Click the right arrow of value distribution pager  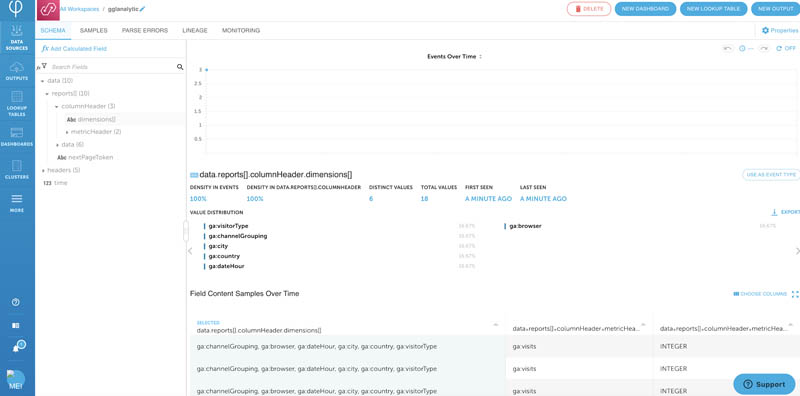pos(797,251)
